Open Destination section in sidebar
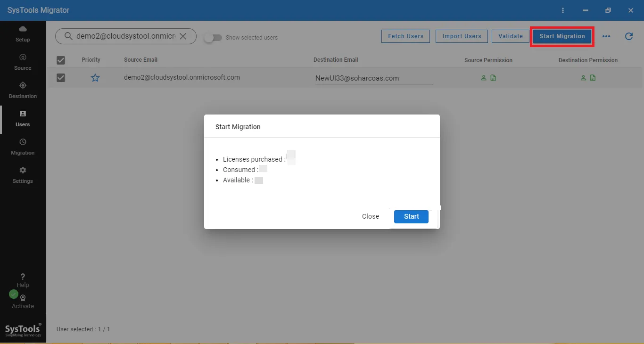This screenshot has width=644, height=344. click(x=23, y=90)
